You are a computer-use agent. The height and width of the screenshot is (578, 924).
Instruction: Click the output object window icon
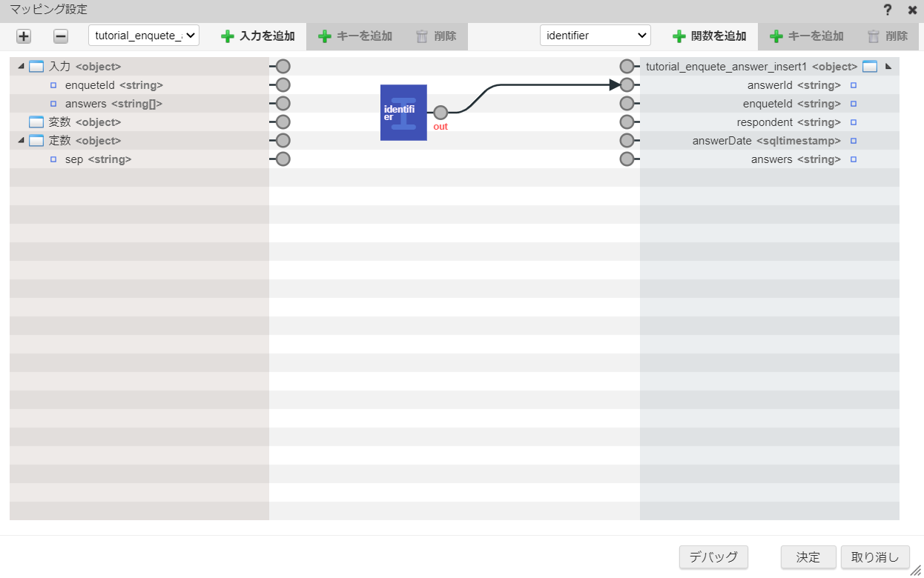870,67
